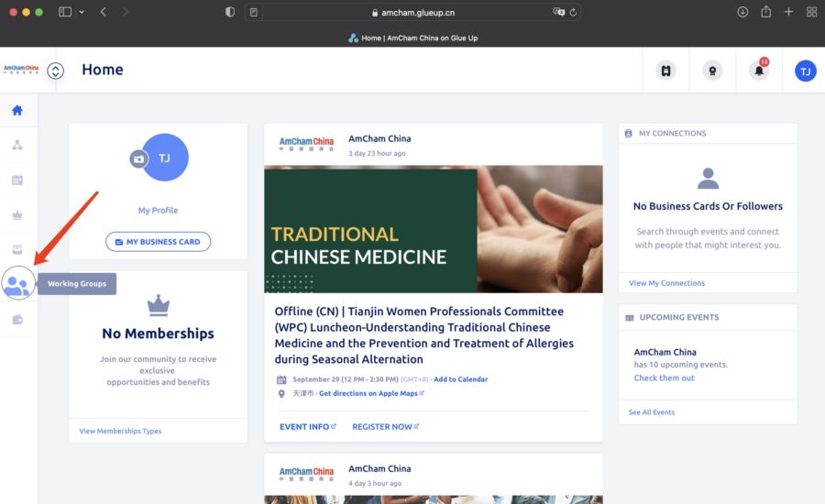Expand the organization switcher next to the AmCham logo
The image size is (825, 504).
(x=55, y=71)
